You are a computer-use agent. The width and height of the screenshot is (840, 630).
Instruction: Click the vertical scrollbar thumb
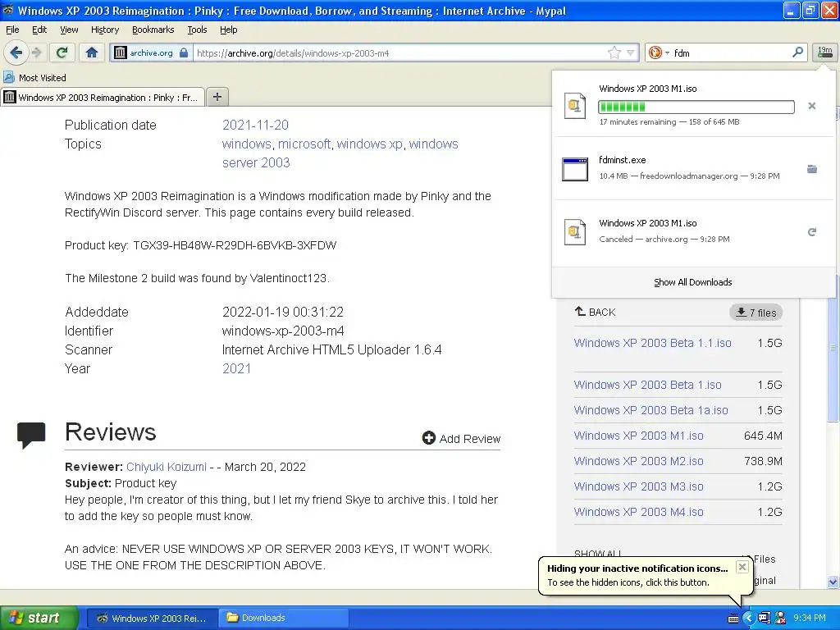833,348
